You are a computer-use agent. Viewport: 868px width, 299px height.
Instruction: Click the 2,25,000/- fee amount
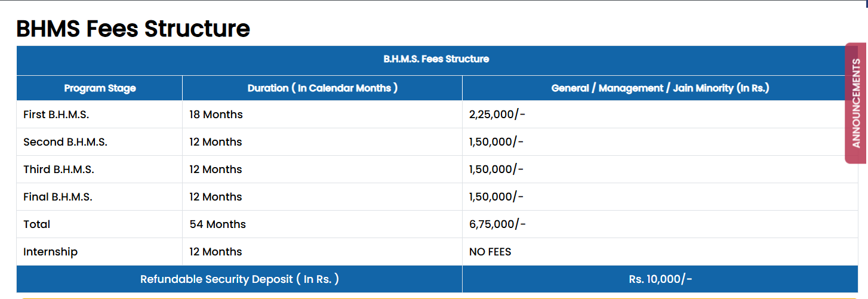pos(497,115)
